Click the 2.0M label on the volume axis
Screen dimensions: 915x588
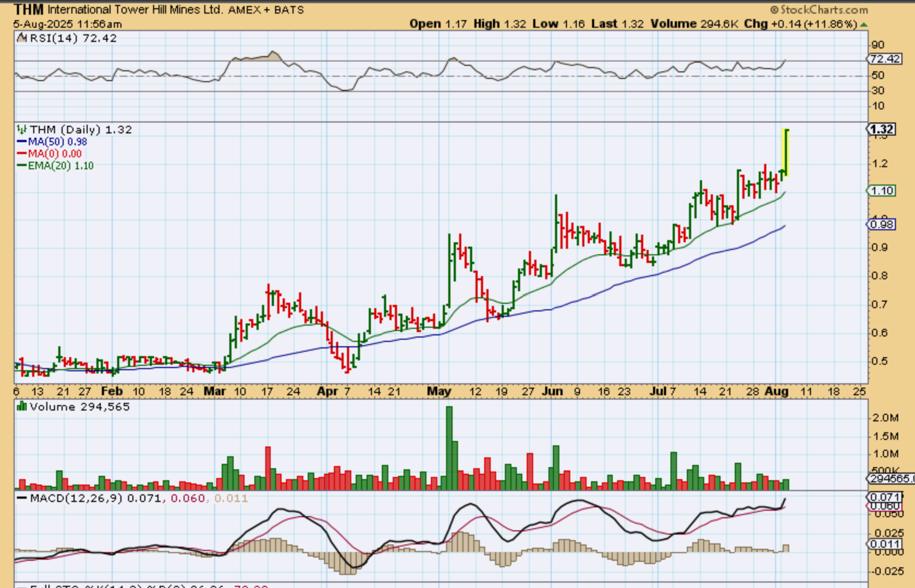pos(886,418)
